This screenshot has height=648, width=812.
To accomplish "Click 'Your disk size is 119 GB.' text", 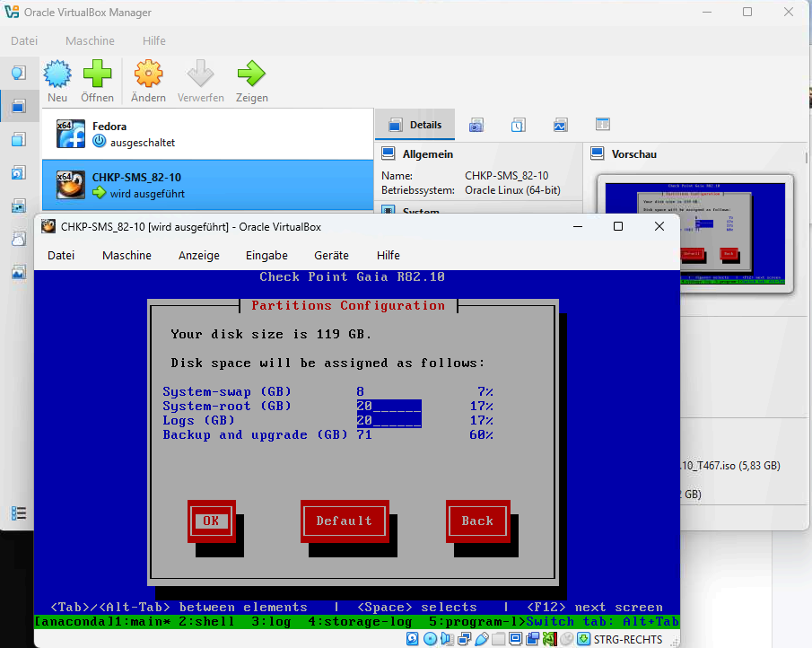I will pos(271,335).
